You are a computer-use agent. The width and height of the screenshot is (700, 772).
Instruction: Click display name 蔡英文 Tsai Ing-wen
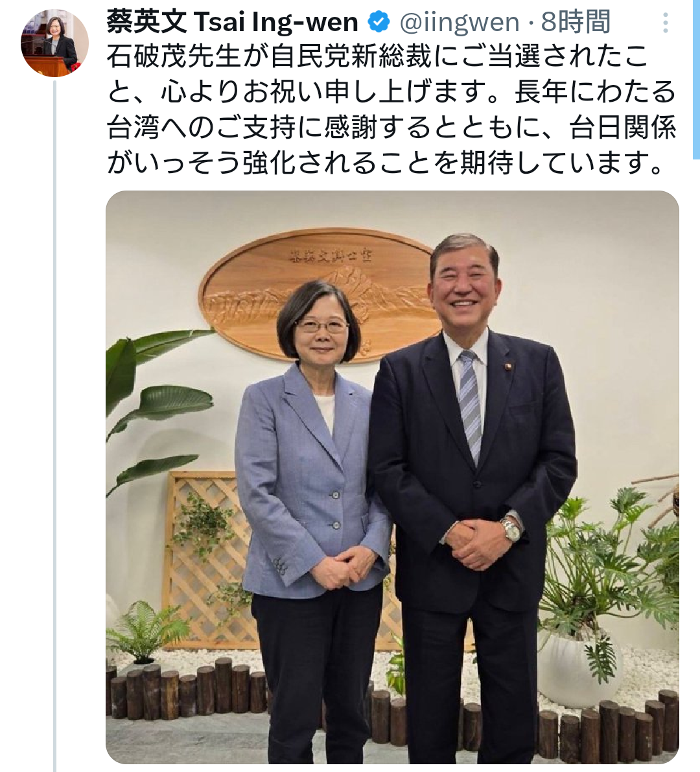232,22
